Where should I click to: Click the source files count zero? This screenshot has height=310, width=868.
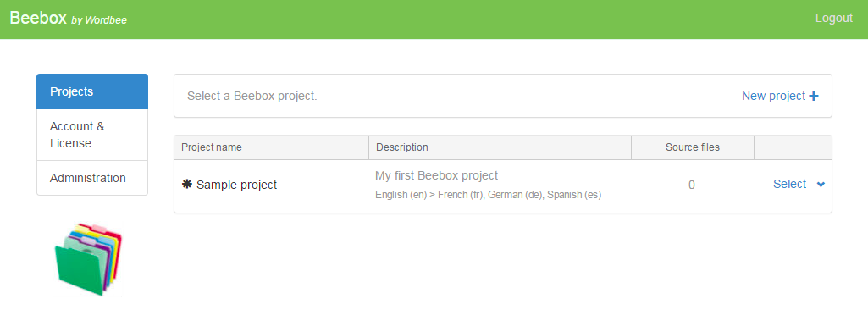(691, 185)
